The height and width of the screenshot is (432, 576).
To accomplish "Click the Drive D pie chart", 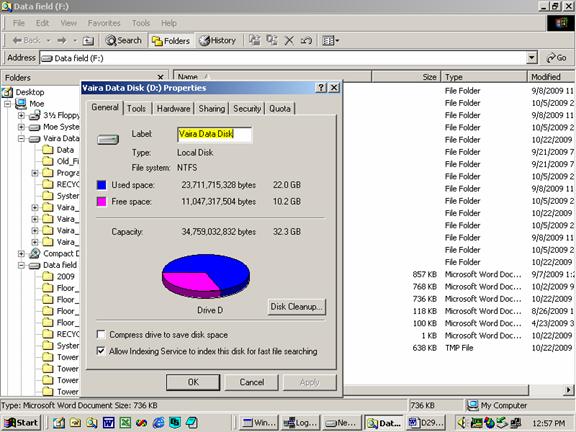I will click(206, 276).
